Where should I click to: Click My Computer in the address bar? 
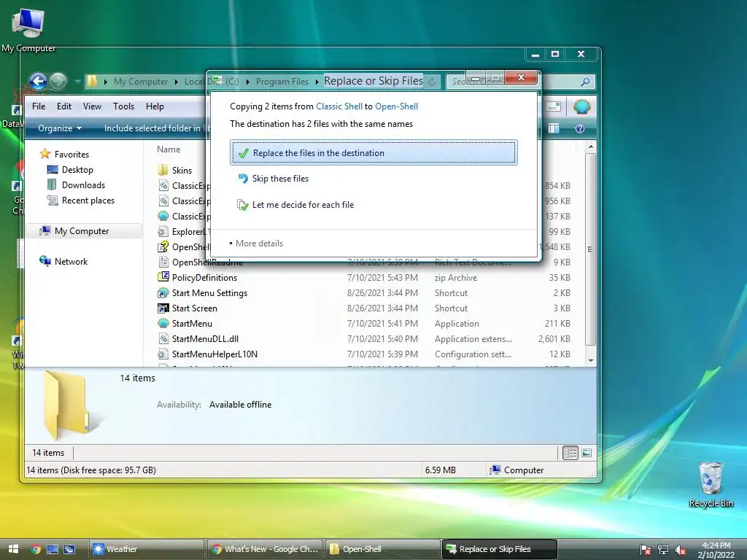click(x=141, y=82)
